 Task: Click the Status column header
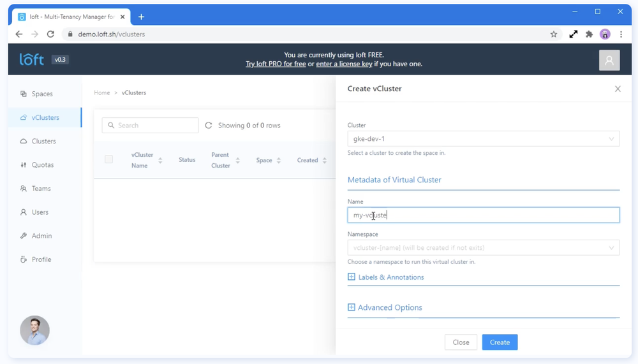tap(187, 160)
